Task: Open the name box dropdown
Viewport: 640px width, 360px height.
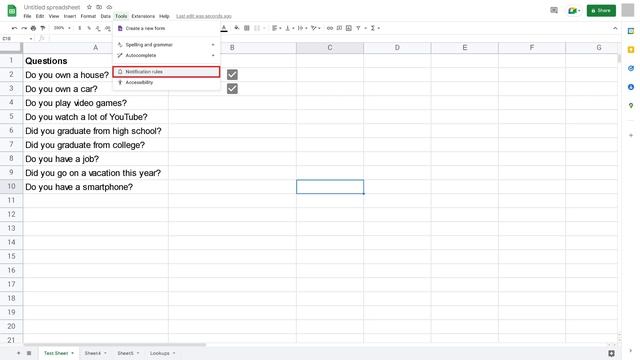Action: coord(31,38)
